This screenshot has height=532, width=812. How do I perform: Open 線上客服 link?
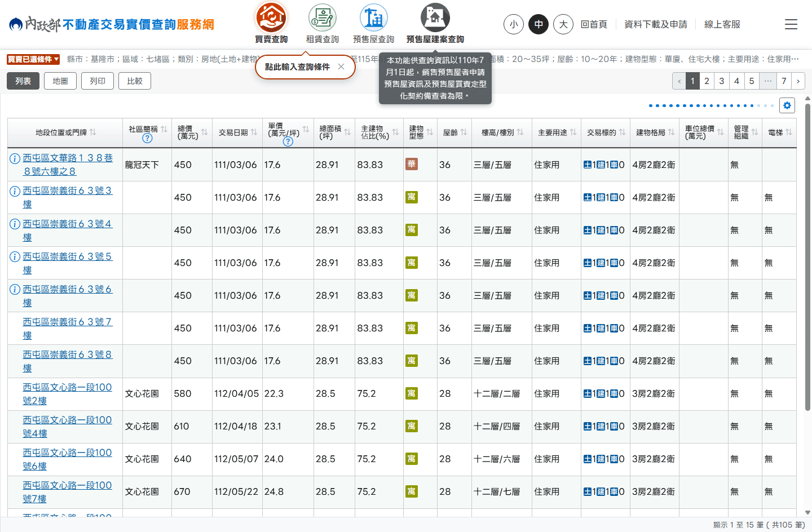[722, 24]
